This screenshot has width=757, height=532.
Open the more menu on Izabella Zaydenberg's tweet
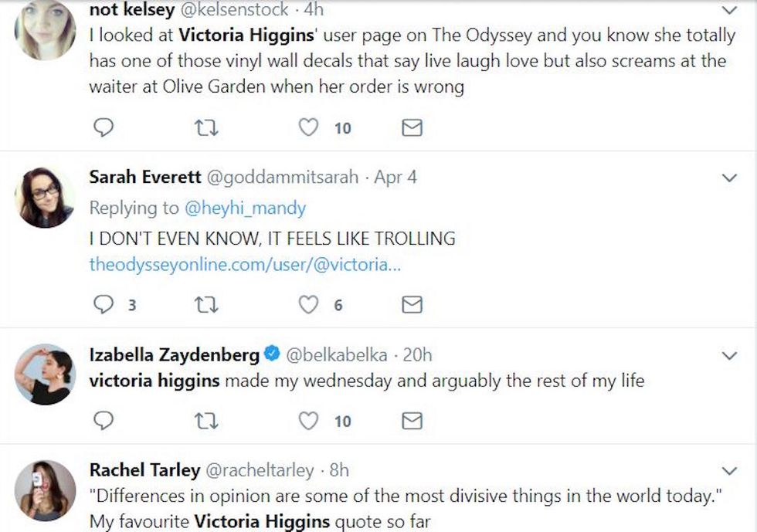tap(728, 356)
